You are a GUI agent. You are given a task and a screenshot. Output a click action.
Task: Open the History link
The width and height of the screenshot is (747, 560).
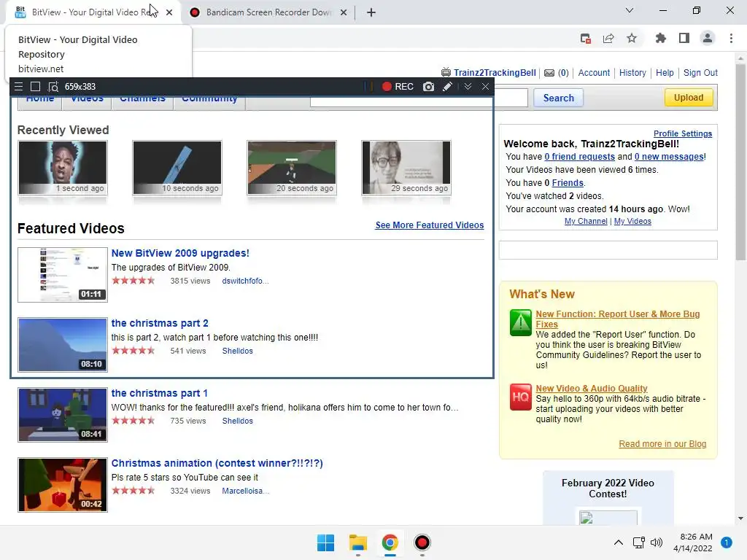pos(632,73)
